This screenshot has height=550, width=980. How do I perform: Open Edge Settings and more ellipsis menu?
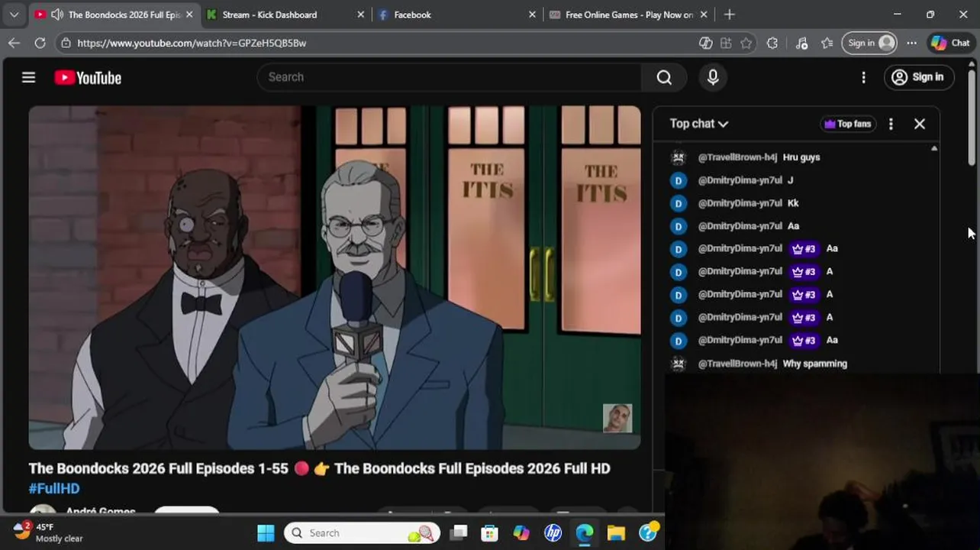click(x=911, y=43)
